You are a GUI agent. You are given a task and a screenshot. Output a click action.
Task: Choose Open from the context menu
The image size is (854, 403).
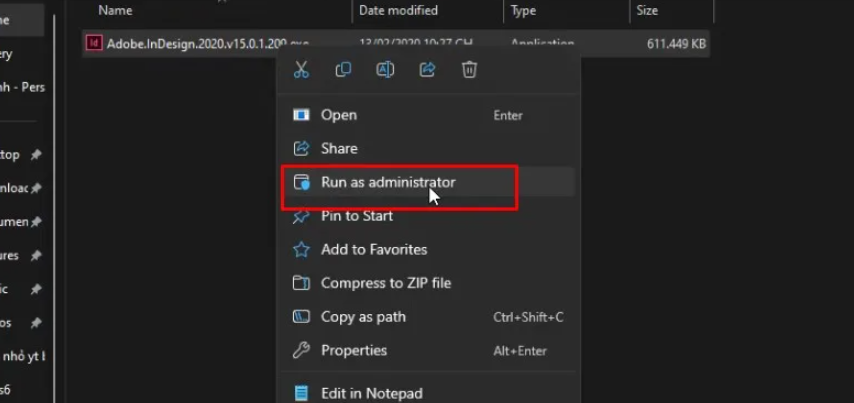click(x=339, y=115)
